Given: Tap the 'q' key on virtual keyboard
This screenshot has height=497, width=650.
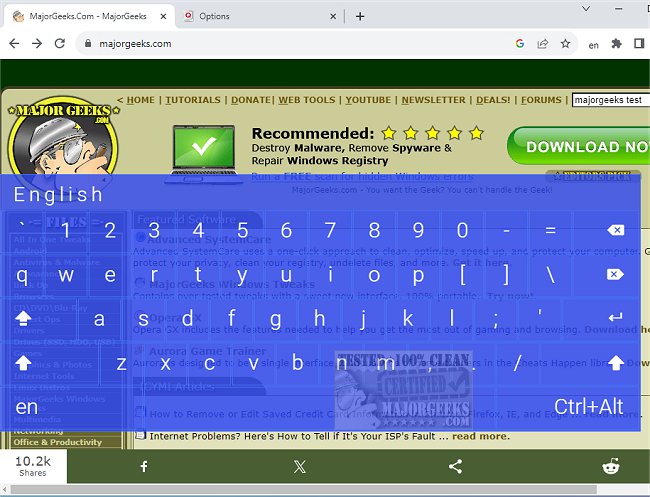Looking at the screenshot, I should (22, 274).
